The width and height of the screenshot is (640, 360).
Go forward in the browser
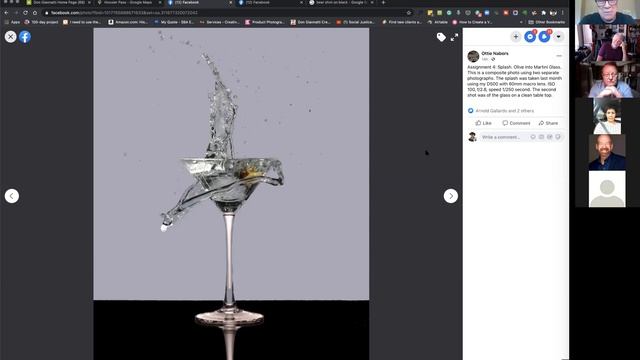click(x=16, y=13)
